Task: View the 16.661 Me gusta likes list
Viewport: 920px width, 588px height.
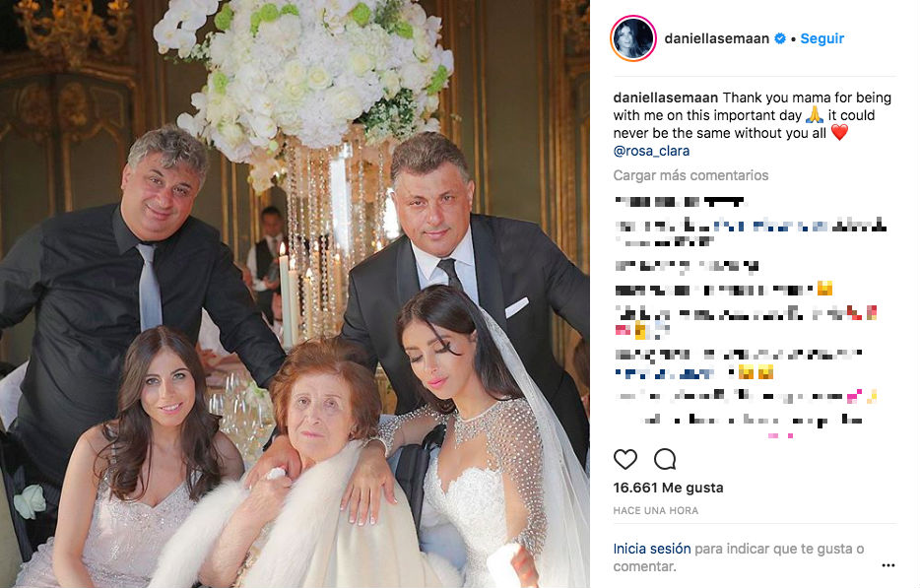Action: 668,488
